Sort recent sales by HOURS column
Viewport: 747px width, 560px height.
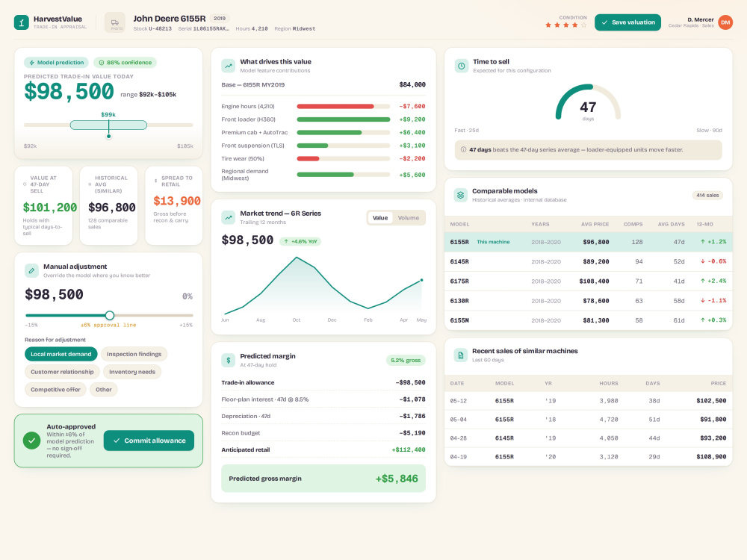(608, 383)
